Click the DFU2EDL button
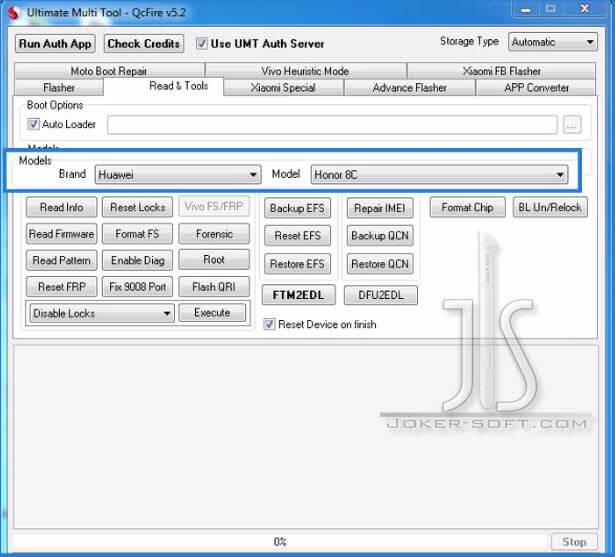The width and height of the screenshot is (615, 557). coord(380,295)
